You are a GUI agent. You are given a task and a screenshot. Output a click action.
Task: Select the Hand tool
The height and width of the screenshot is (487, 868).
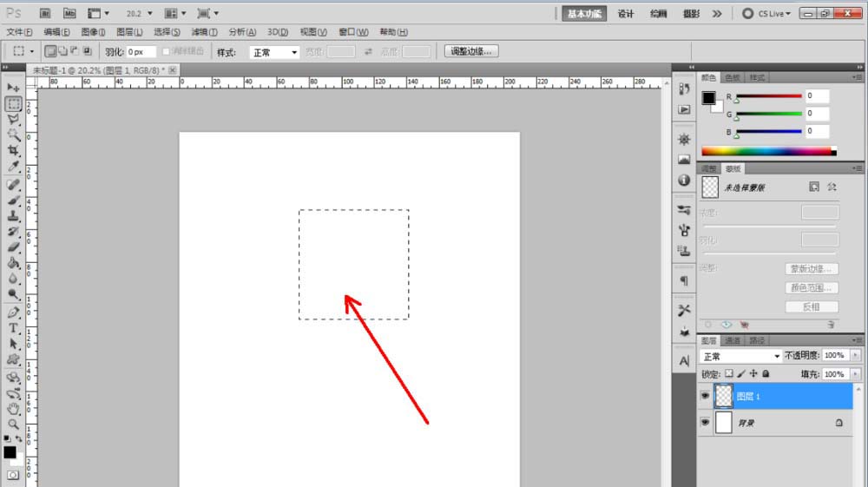click(13, 409)
